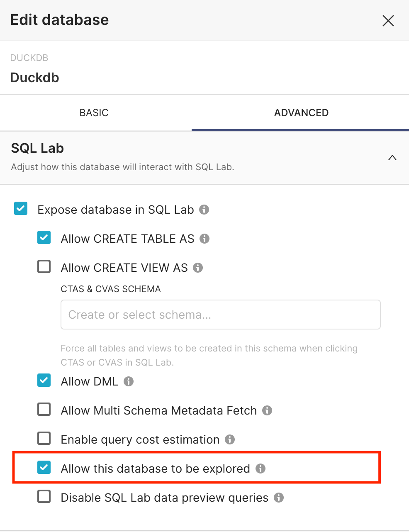This screenshot has width=409, height=532.
Task: Check Enable query cost estimation
Action: [x=44, y=438]
